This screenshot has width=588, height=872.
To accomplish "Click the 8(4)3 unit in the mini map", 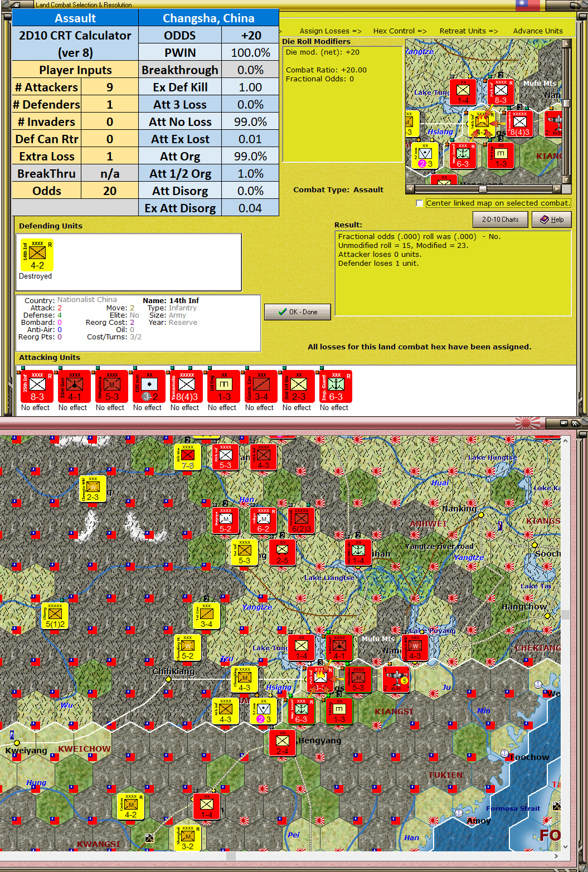I will 519,124.
